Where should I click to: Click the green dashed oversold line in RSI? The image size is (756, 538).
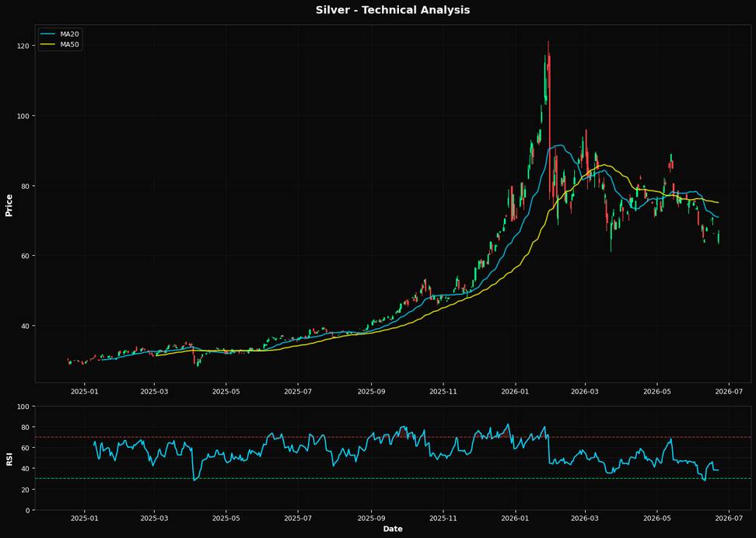pos(393,479)
